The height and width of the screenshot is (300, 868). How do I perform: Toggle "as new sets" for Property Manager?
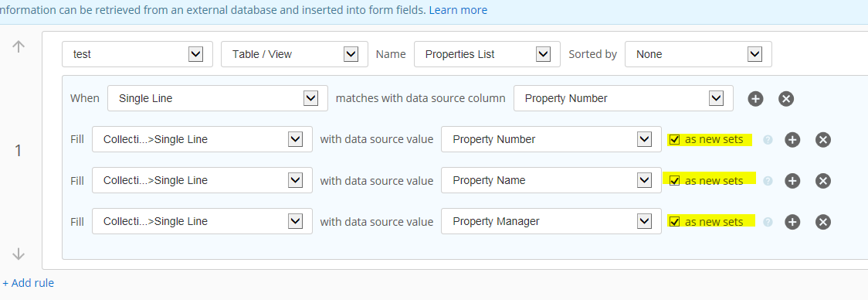click(674, 222)
